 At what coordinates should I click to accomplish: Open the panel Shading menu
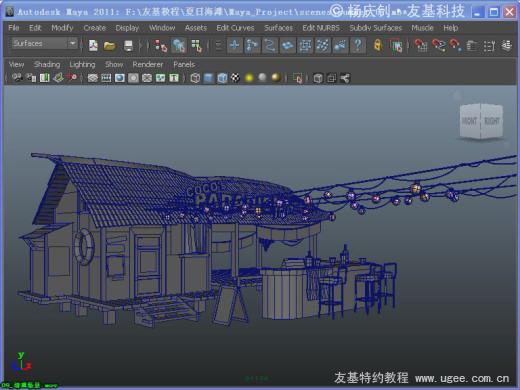pyautogui.click(x=47, y=64)
